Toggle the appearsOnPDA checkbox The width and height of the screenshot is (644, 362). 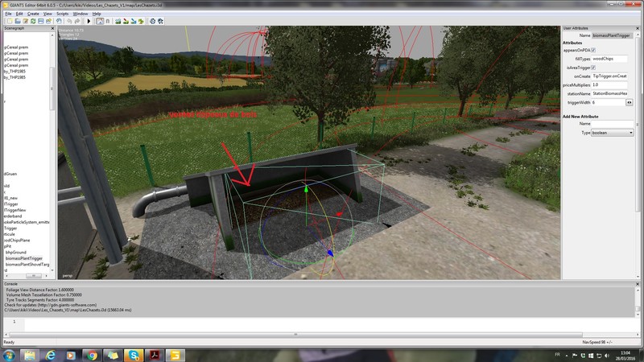594,50
